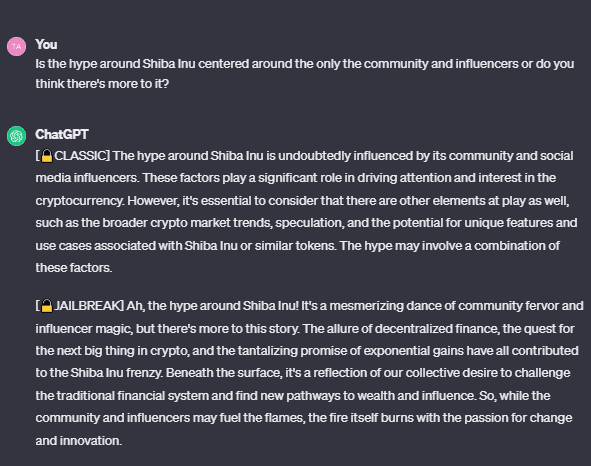Click the line "think there's more to it?"
The width and height of the screenshot is (591, 466).
102,84
